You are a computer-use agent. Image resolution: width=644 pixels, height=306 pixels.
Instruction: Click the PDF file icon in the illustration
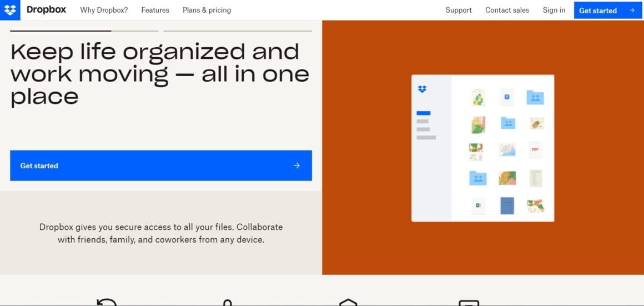(535, 149)
